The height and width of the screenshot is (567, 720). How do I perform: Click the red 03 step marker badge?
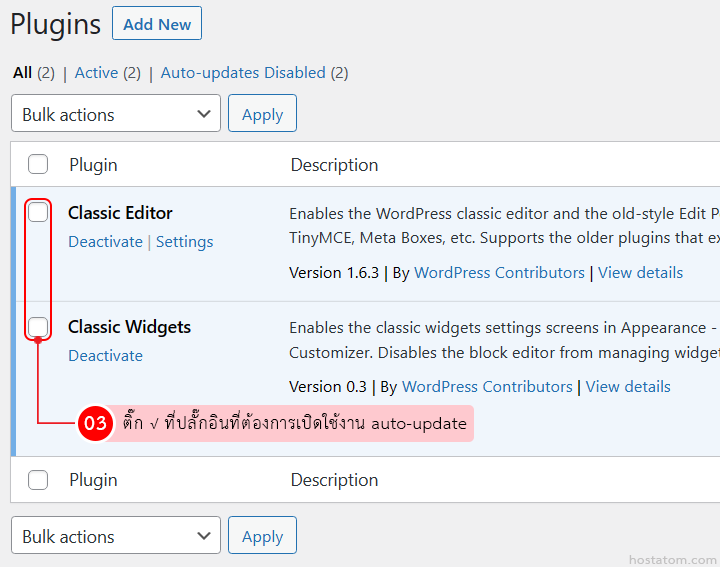tap(95, 423)
